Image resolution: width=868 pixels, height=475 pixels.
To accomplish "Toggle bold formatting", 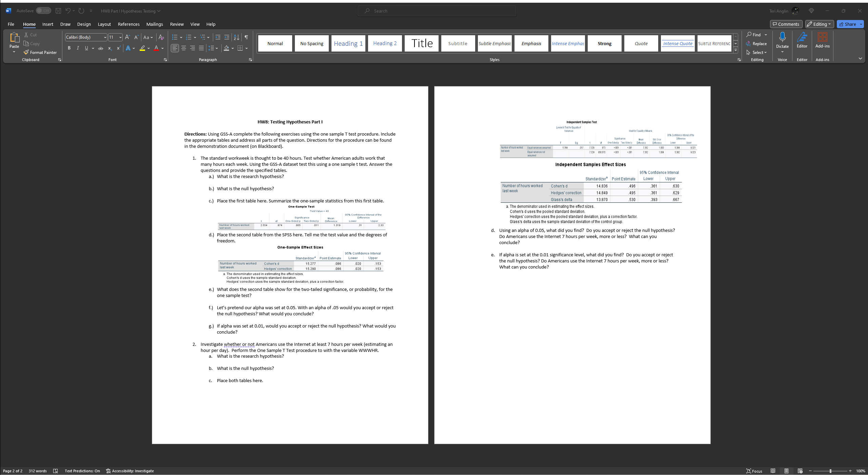I will pos(69,48).
